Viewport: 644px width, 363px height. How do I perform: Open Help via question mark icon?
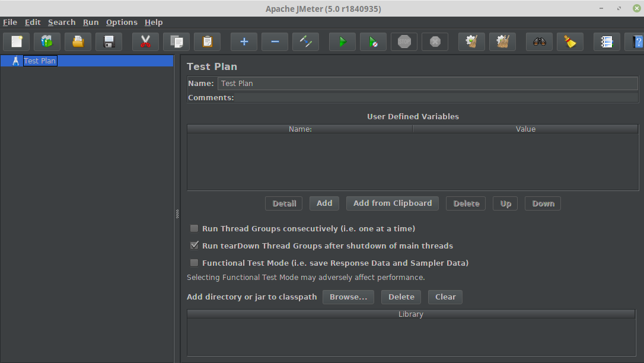coord(635,42)
